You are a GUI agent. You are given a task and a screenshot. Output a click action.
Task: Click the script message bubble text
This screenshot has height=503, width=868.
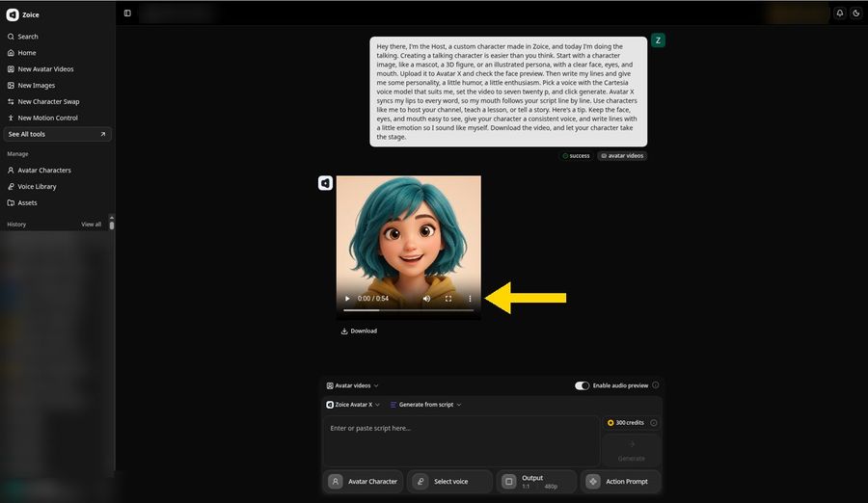click(x=508, y=92)
